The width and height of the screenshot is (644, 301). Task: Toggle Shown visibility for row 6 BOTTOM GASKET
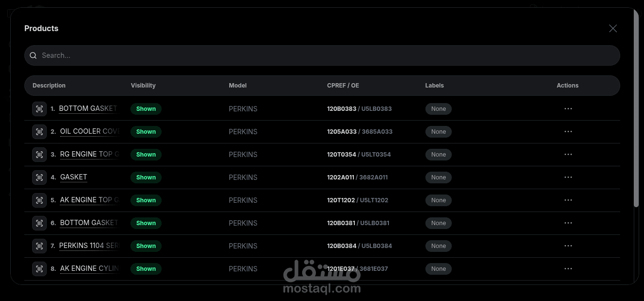146,223
